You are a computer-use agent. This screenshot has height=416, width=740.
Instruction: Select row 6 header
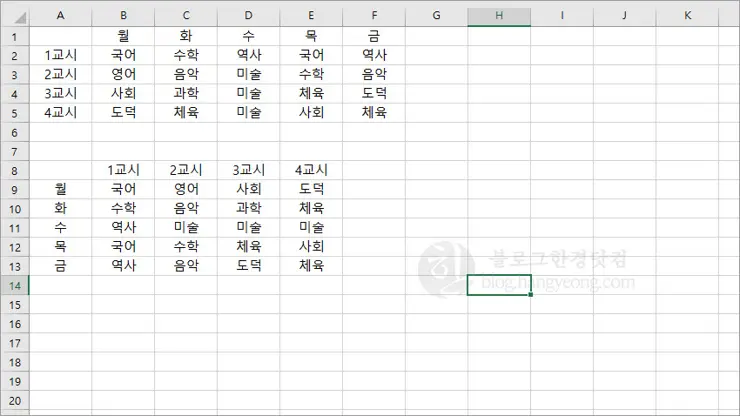tap(15, 132)
